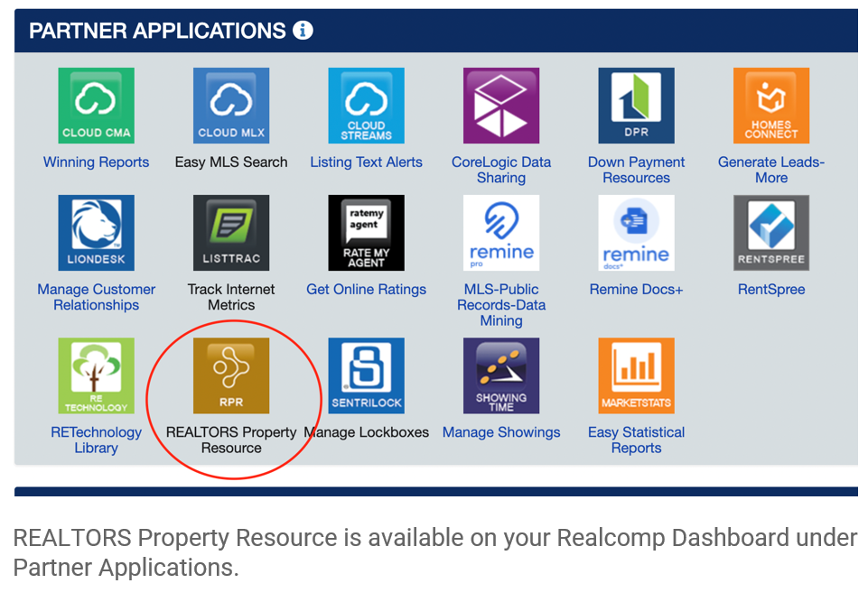
Task: Click the Remine Docs+ text link
Action: point(637,289)
